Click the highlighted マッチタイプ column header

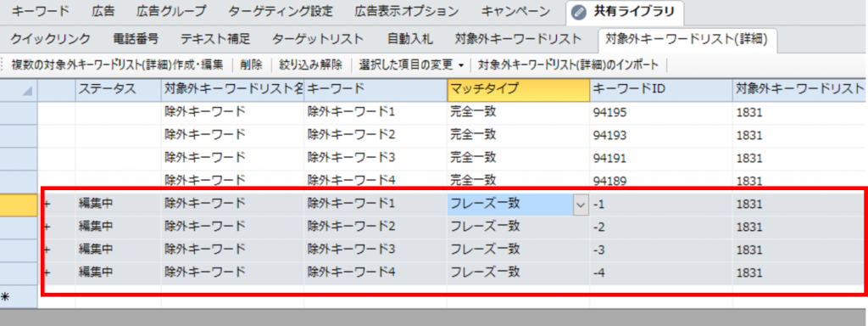point(518,90)
